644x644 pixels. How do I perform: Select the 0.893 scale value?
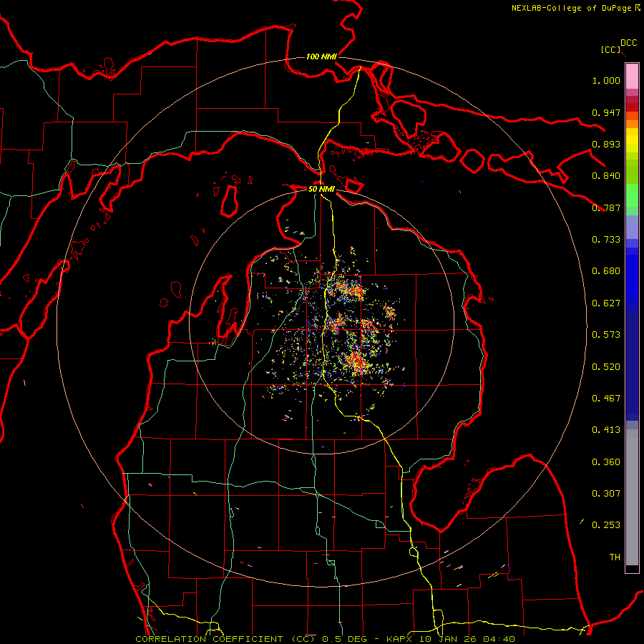(x=606, y=144)
